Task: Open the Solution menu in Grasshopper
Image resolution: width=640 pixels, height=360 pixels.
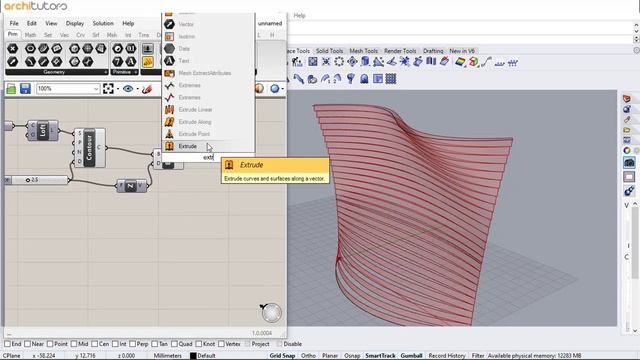Action: (x=103, y=23)
